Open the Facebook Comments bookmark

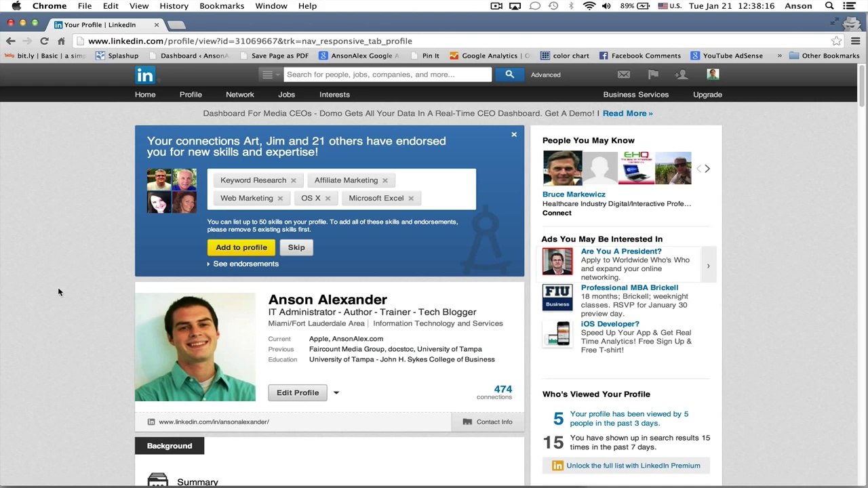(639, 56)
